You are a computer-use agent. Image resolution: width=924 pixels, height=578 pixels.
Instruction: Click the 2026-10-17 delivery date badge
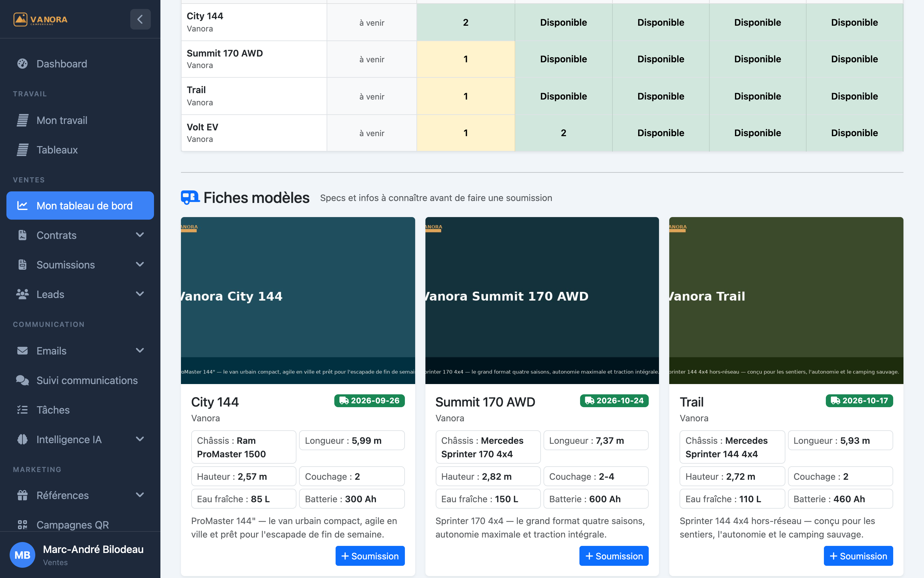[860, 401]
